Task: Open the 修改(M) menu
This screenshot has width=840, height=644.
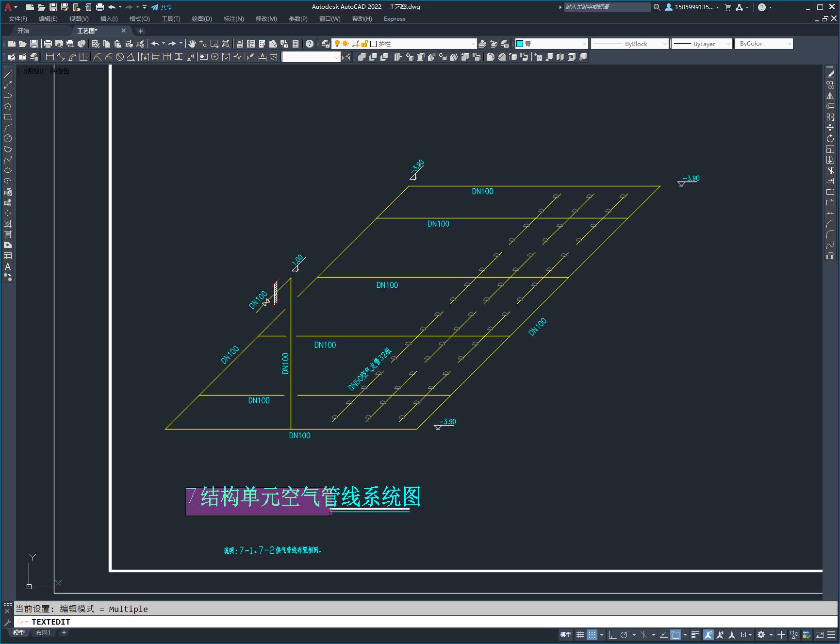Action: (x=266, y=19)
